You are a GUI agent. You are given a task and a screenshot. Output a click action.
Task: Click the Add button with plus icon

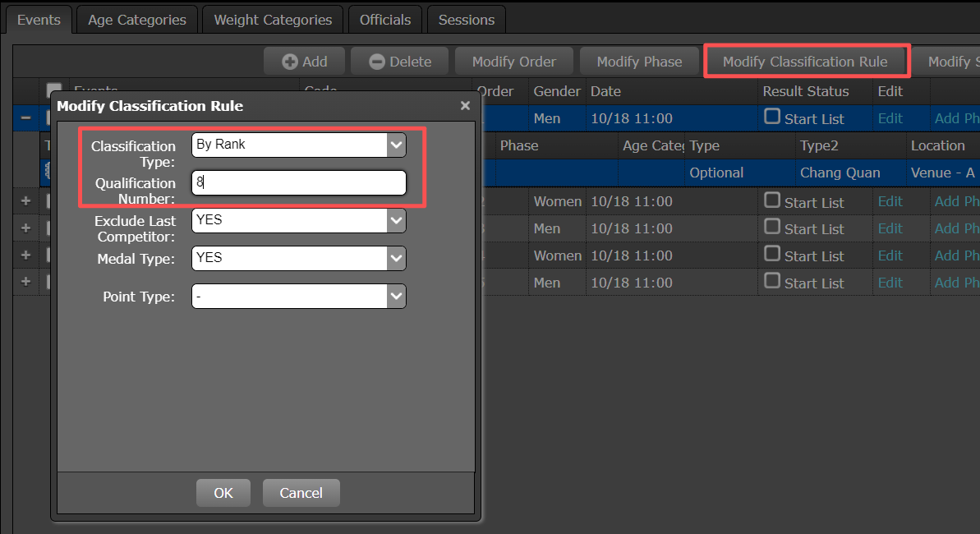tap(305, 62)
